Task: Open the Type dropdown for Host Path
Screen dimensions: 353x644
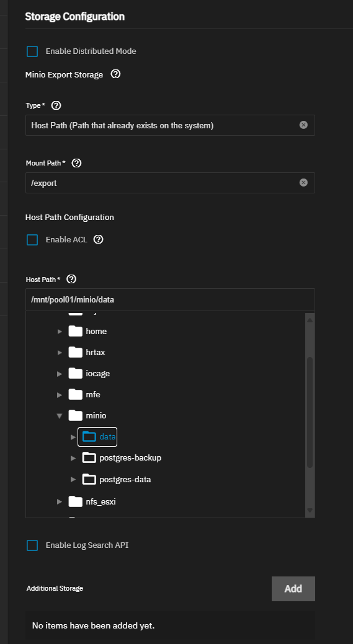Action: [x=170, y=125]
